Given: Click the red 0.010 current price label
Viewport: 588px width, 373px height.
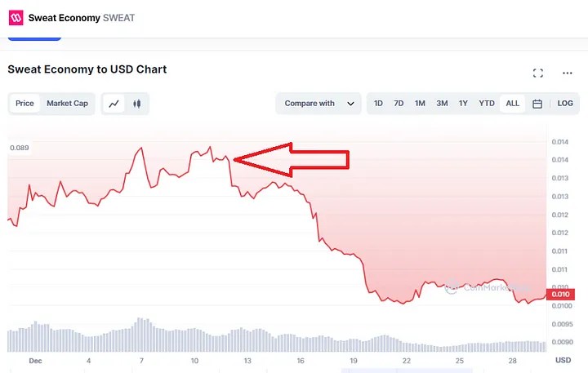Looking at the screenshot, I should [x=560, y=295].
